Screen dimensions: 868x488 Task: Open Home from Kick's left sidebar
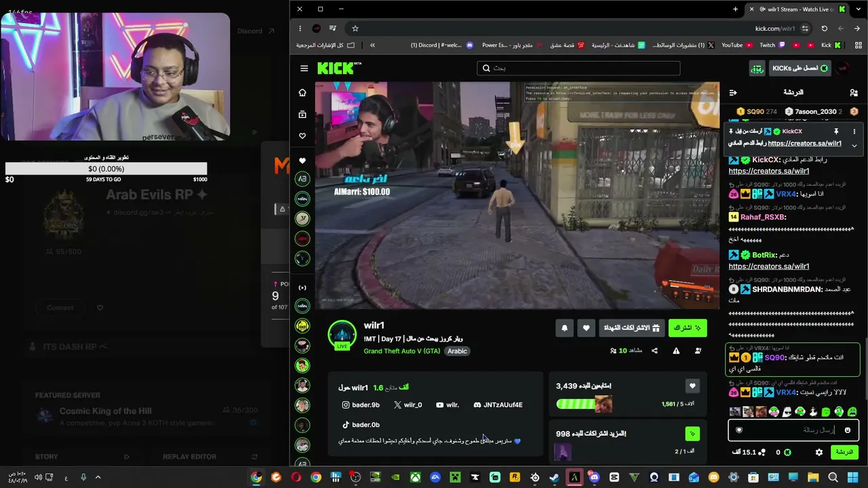point(302,93)
